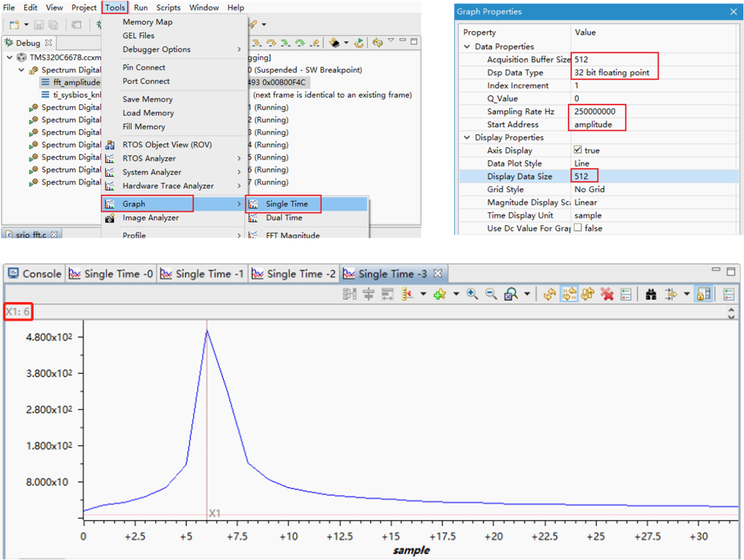
Task: Open the Tools menu in menu bar
Action: coord(115,7)
